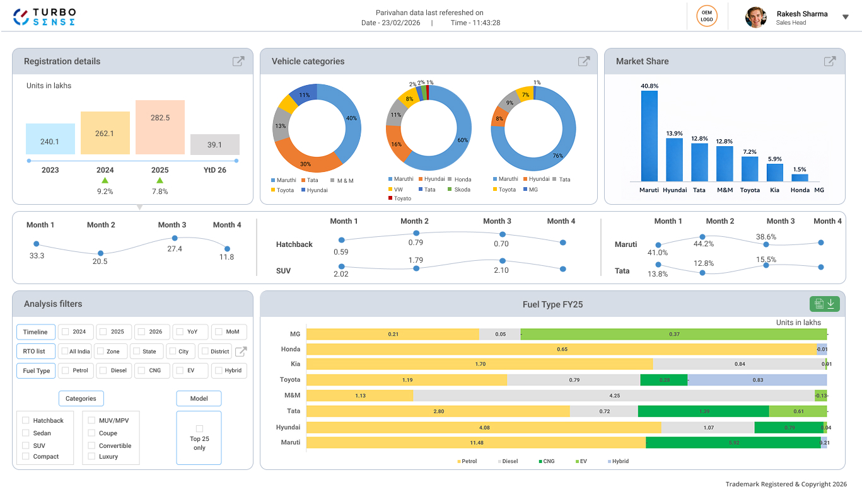The height and width of the screenshot is (504, 862).
Task: Click the Fuel Type download arrow icon
Action: (831, 304)
